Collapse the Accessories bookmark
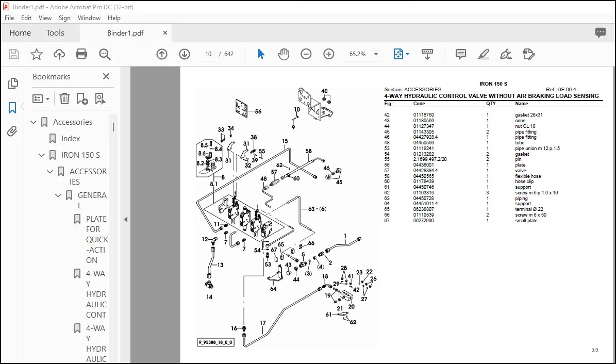This screenshot has width=616, height=364. click(x=34, y=122)
